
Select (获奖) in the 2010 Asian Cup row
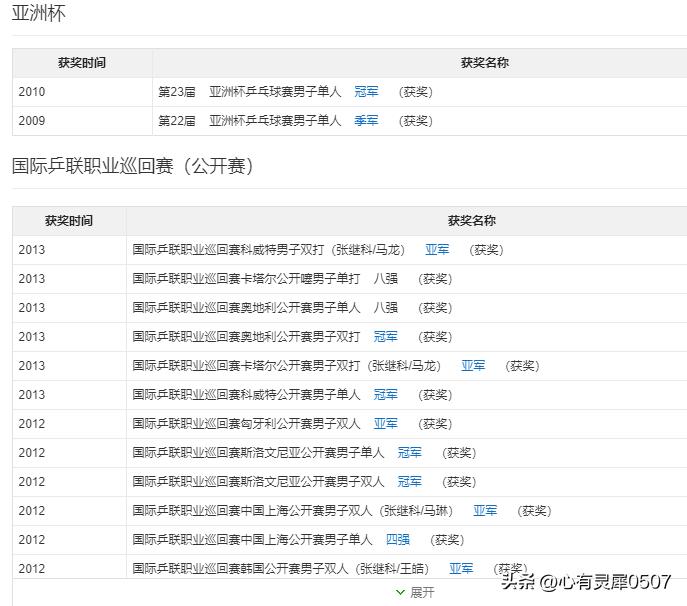point(416,92)
